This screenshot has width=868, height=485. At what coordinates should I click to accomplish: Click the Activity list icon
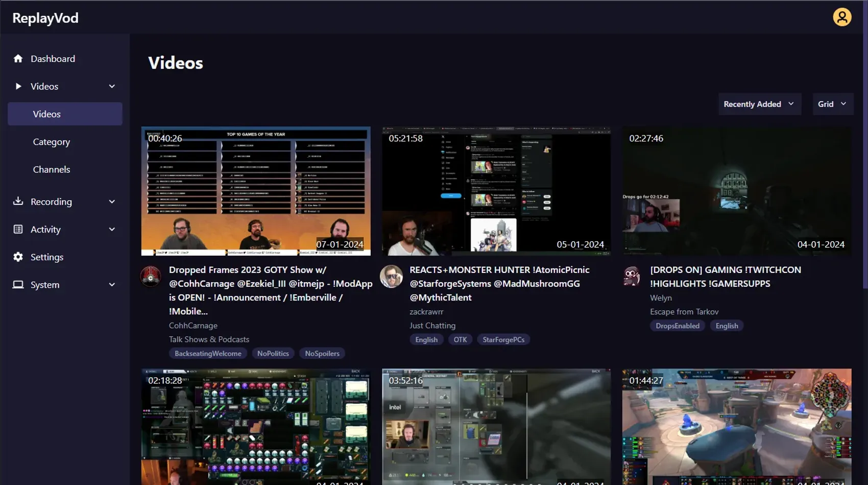coord(18,229)
